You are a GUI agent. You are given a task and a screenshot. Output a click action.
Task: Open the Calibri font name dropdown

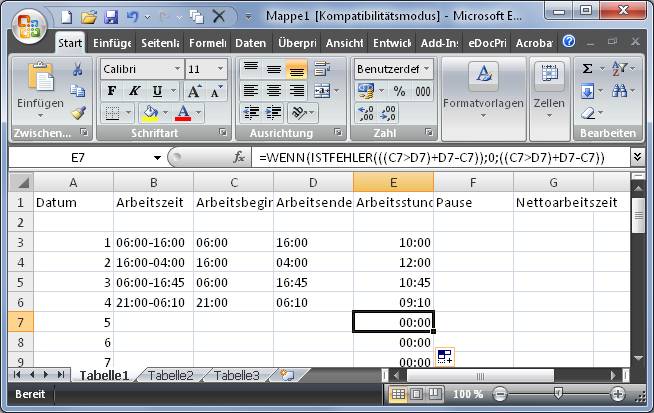[x=177, y=69]
